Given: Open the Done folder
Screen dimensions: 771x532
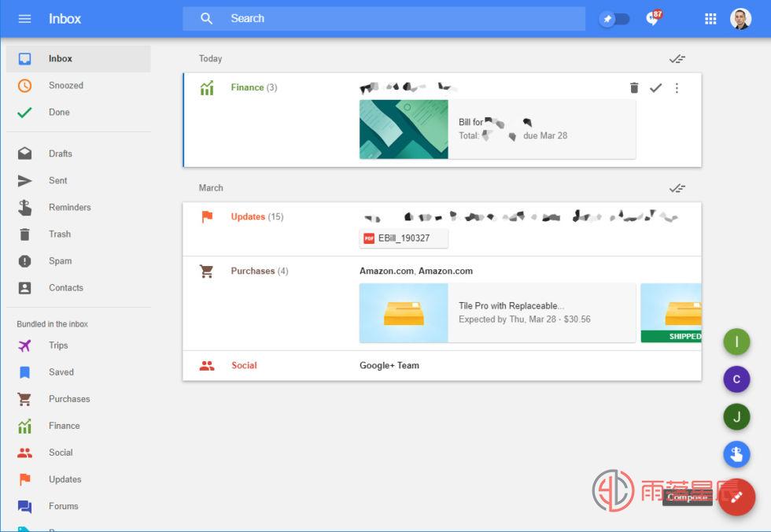Looking at the screenshot, I should tap(79, 112).
